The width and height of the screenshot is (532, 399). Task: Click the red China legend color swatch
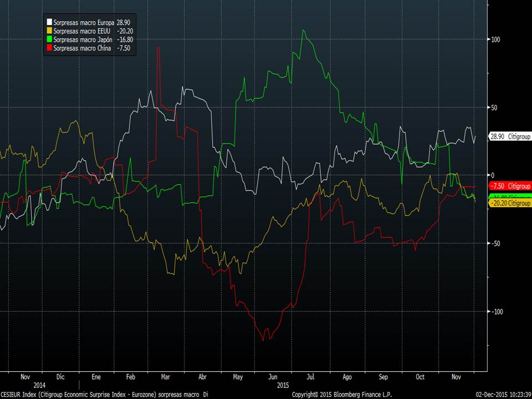[x=49, y=48]
